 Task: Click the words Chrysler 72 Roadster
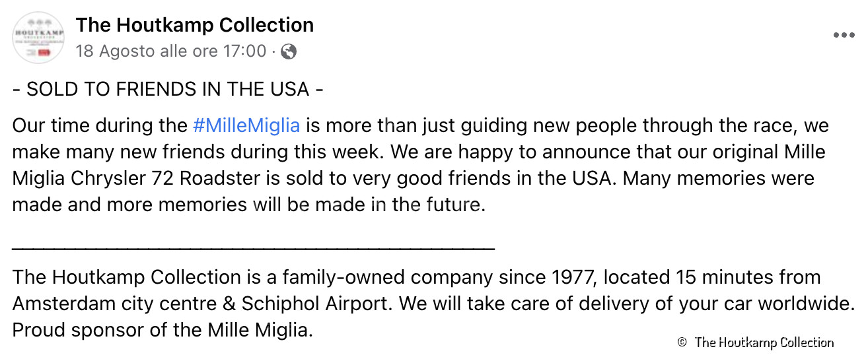(150, 178)
